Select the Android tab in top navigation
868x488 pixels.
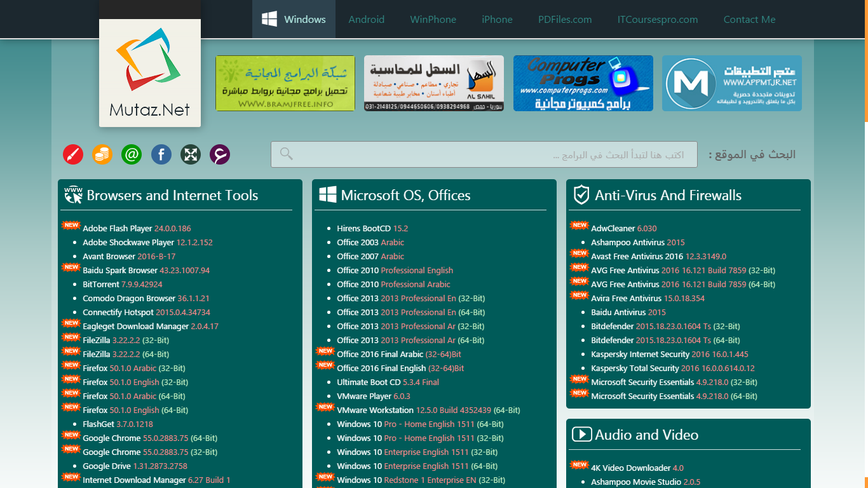coord(367,20)
